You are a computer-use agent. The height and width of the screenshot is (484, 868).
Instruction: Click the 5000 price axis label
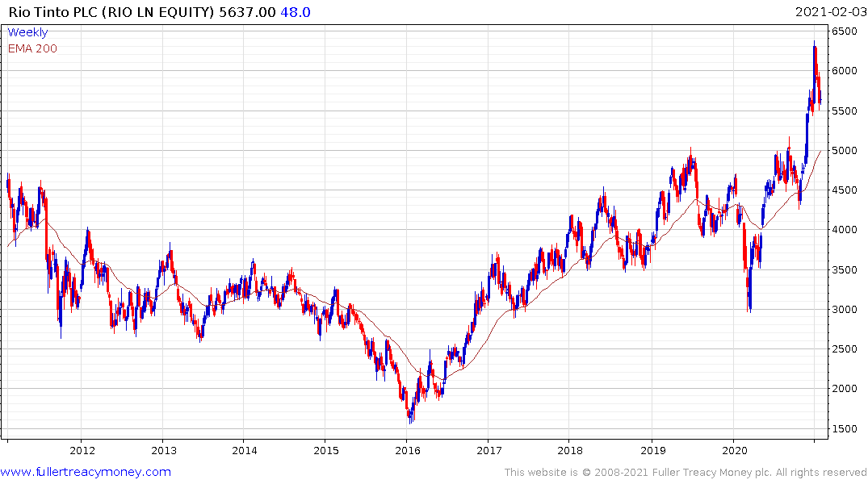pos(845,151)
